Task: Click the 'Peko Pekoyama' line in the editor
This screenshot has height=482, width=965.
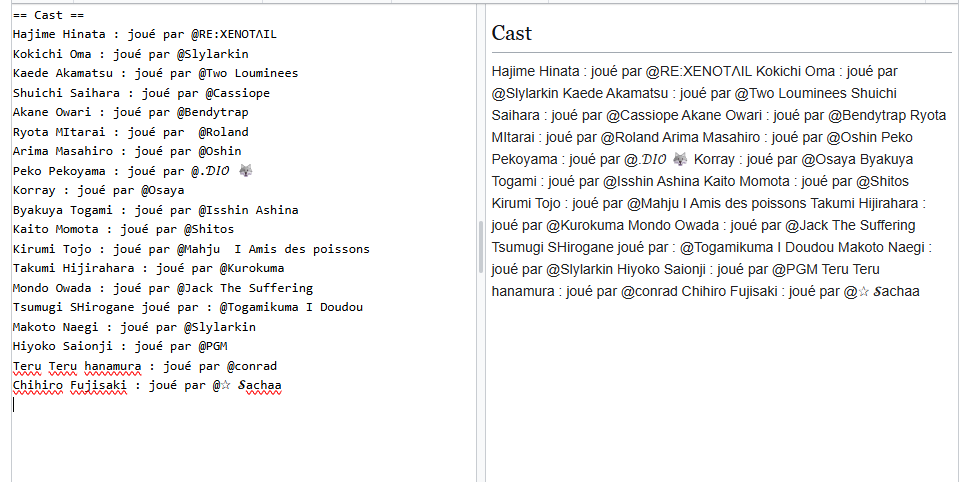Action: click(x=133, y=171)
